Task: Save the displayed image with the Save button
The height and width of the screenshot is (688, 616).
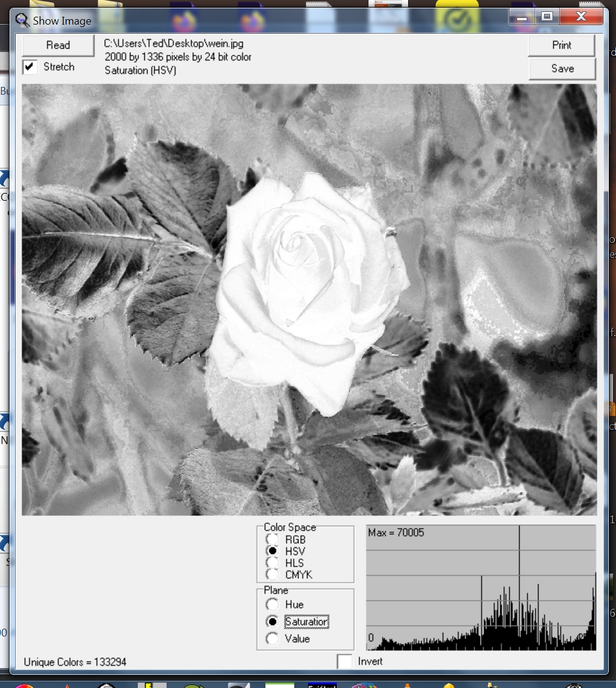Action: pyautogui.click(x=561, y=68)
